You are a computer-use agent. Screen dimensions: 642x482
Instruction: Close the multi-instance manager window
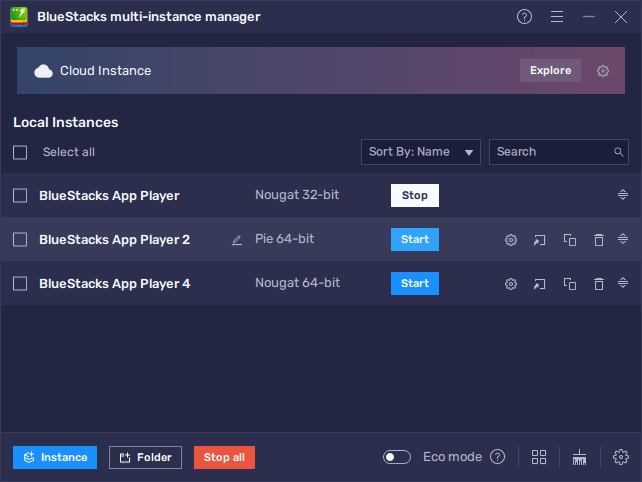tap(621, 17)
